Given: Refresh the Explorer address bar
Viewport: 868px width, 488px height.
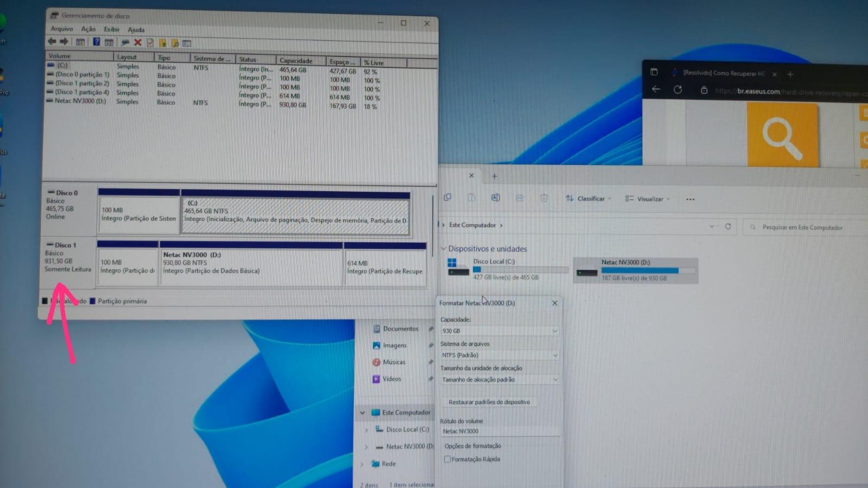Looking at the screenshot, I should coord(728,226).
